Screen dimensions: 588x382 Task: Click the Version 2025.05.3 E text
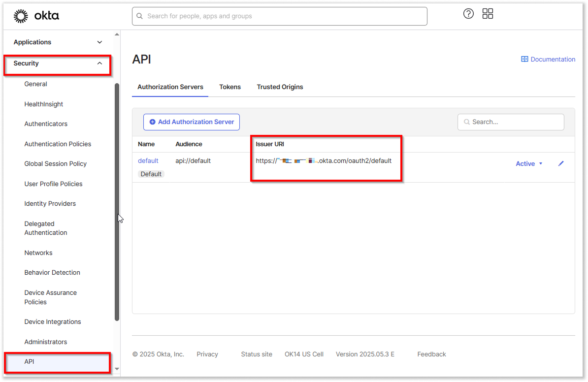[x=365, y=354]
